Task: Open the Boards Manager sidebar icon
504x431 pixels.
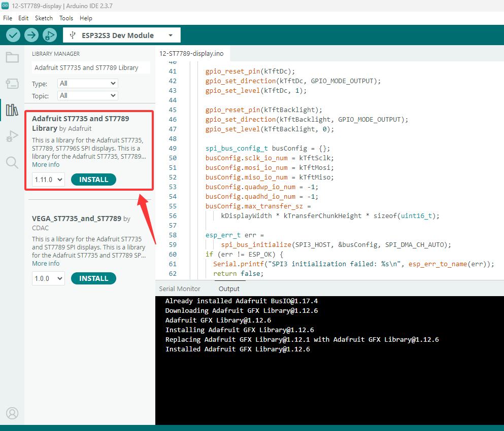Action: 12,84
